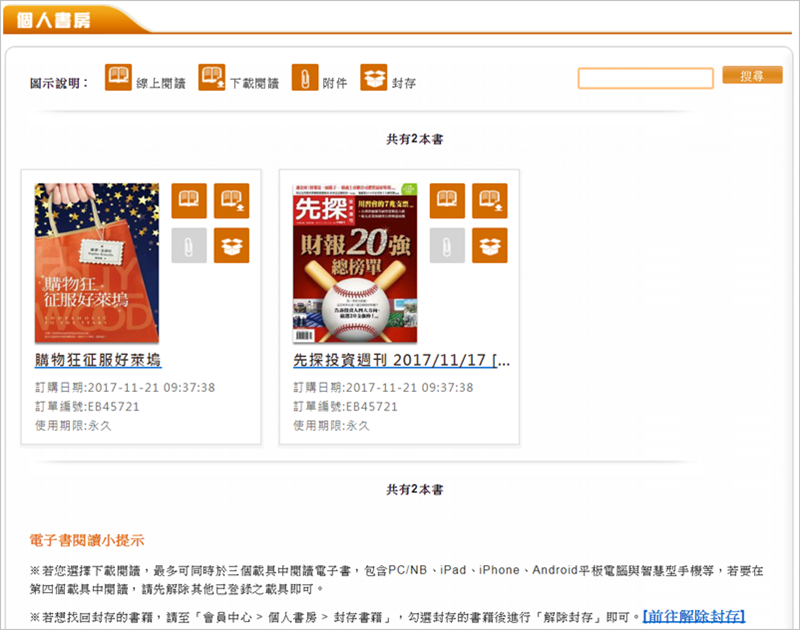
Task: Click the 搜尋 search button
Action: click(x=752, y=76)
